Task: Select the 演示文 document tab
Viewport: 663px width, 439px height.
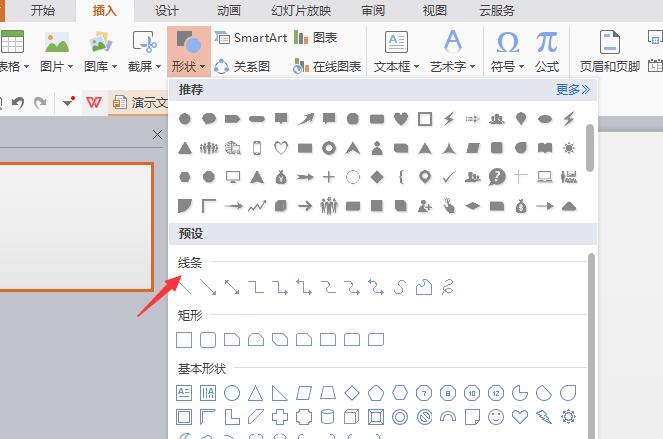Action: [x=140, y=102]
